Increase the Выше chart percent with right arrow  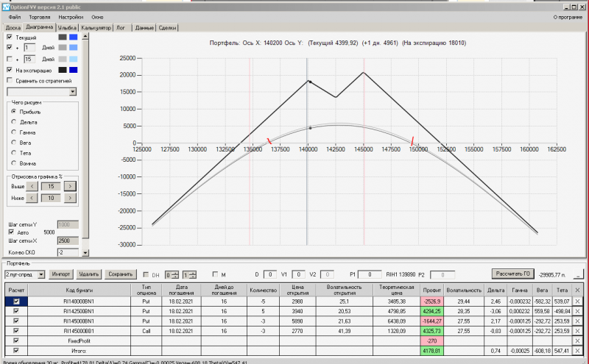point(70,186)
